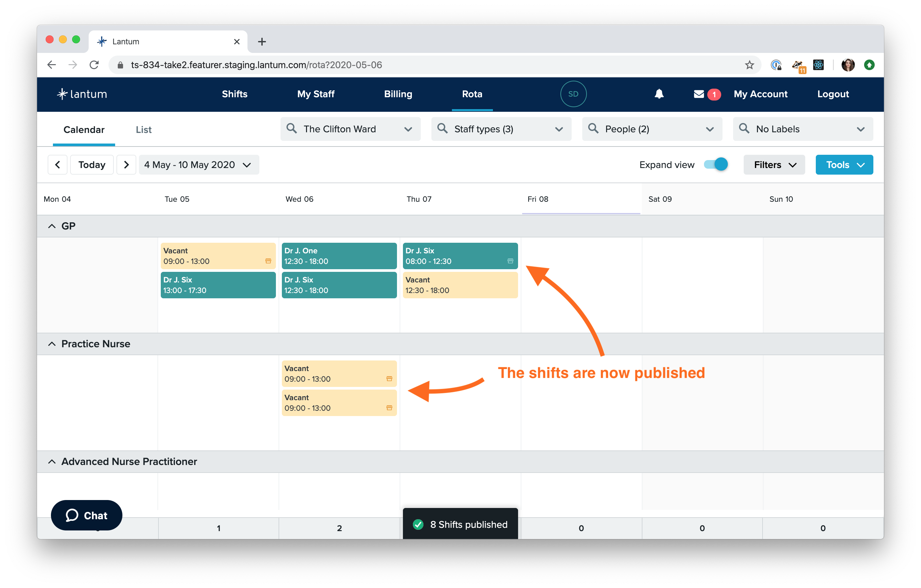Open the My Staff menu
Screen dimensions: 921x588
click(316, 94)
